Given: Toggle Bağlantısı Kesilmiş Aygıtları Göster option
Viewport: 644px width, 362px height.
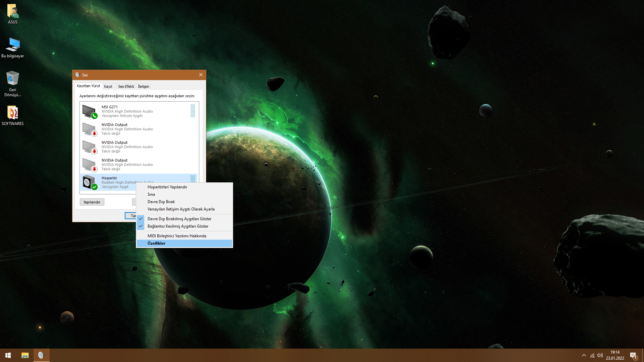Looking at the screenshot, I should (178, 226).
